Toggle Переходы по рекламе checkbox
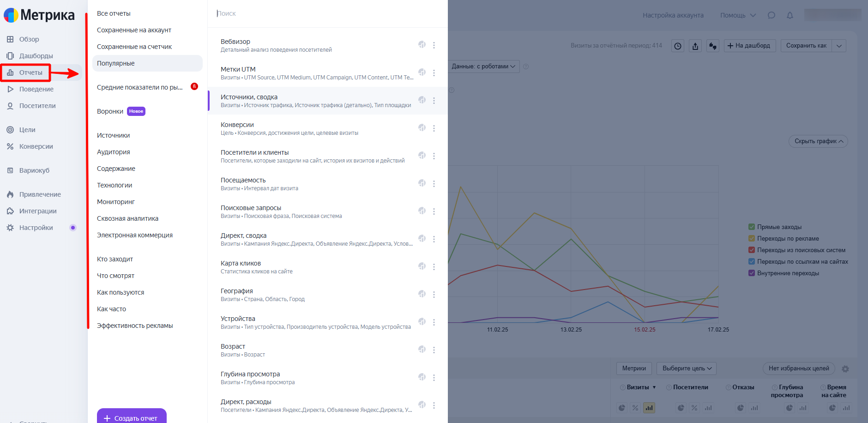The width and height of the screenshot is (868, 423). (752, 238)
